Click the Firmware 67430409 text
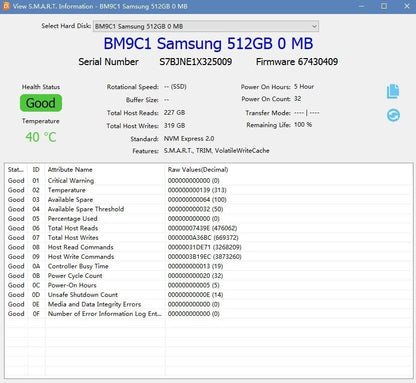 tap(297, 62)
